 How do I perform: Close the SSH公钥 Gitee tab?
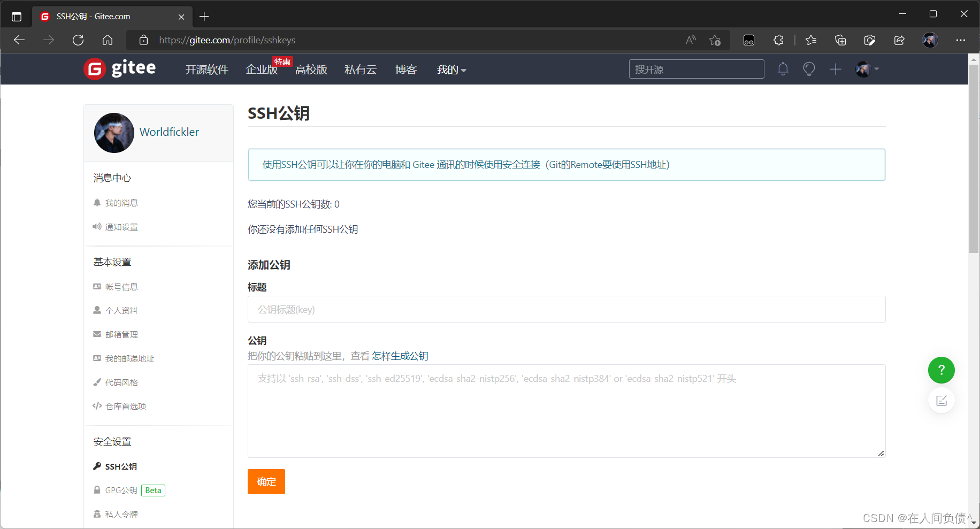[181, 17]
